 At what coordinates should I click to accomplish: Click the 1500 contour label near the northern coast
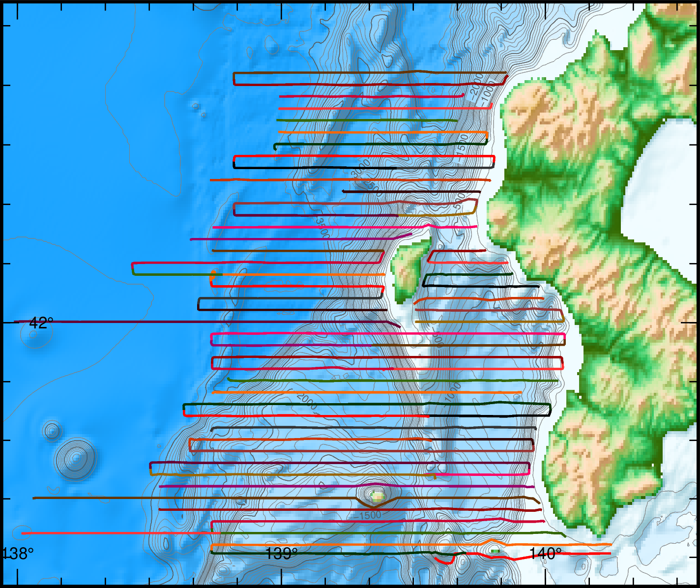coord(462,145)
